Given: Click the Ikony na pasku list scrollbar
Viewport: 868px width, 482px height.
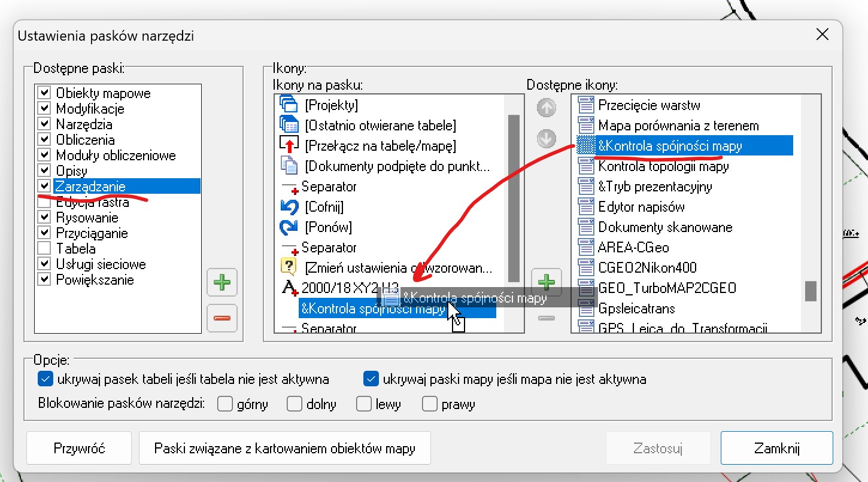Looking at the screenshot, I should (513, 197).
